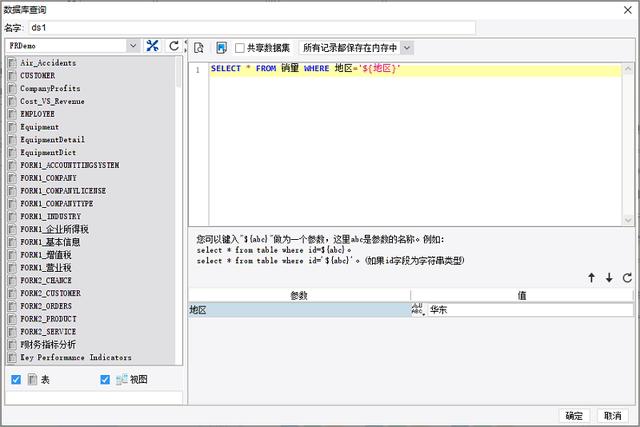Select the FORM1_COMPANYLICENSE table

point(63,191)
